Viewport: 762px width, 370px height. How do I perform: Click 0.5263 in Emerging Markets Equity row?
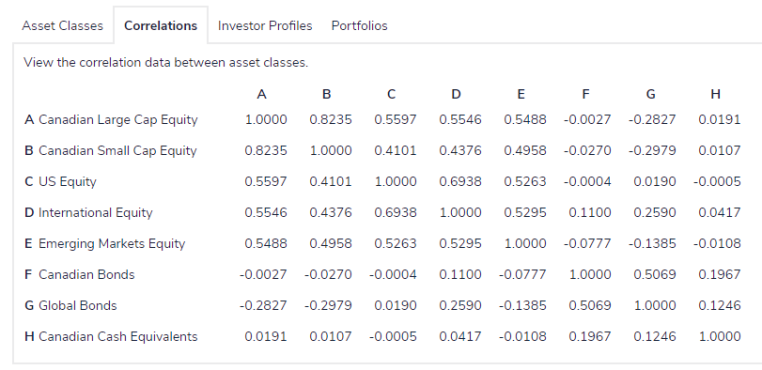(x=395, y=244)
